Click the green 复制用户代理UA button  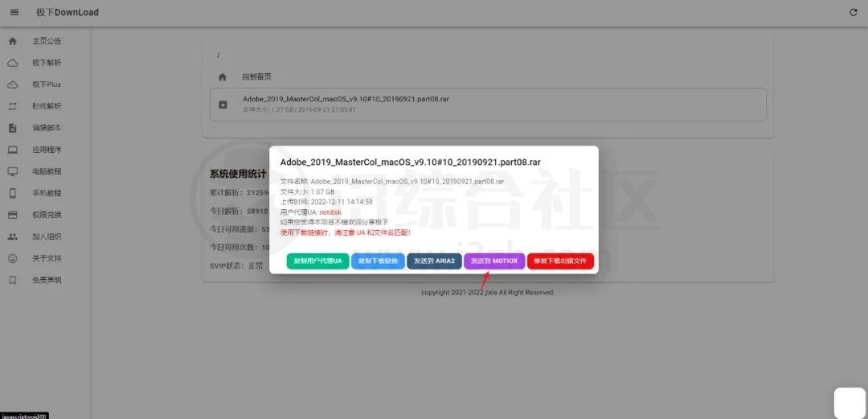317,261
